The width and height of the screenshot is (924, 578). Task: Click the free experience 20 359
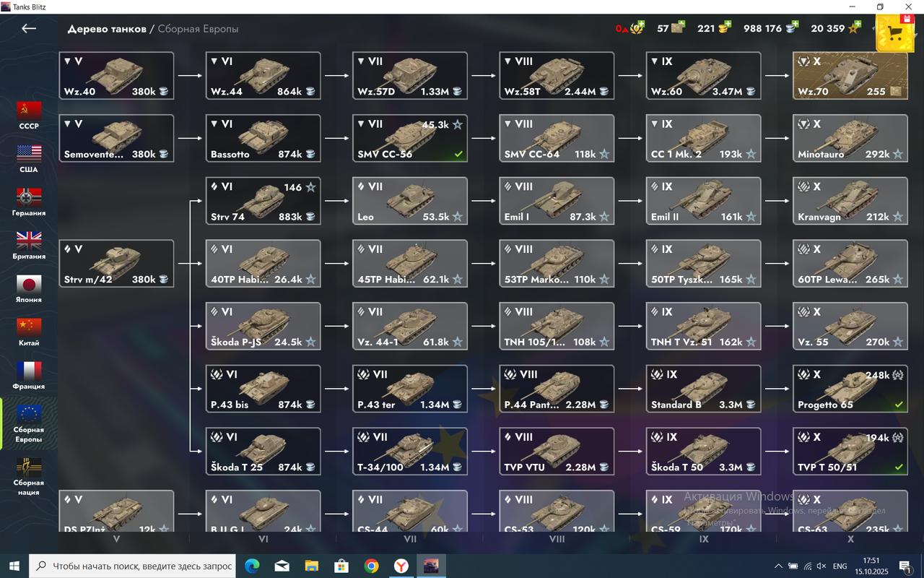(x=836, y=28)
